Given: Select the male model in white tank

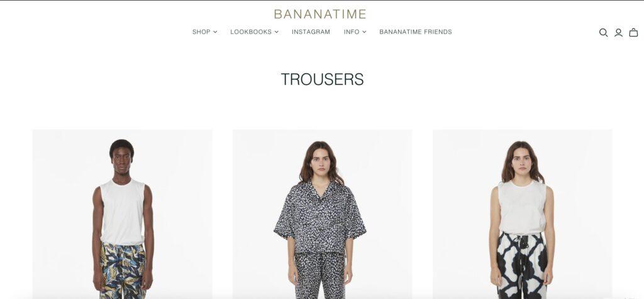Looking at the screenshot, I should pyautogui.click(x=123, y=218).
